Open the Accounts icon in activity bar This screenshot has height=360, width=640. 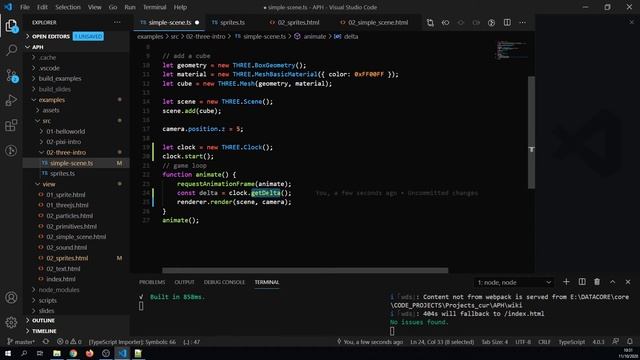click(x=11, y=298)
